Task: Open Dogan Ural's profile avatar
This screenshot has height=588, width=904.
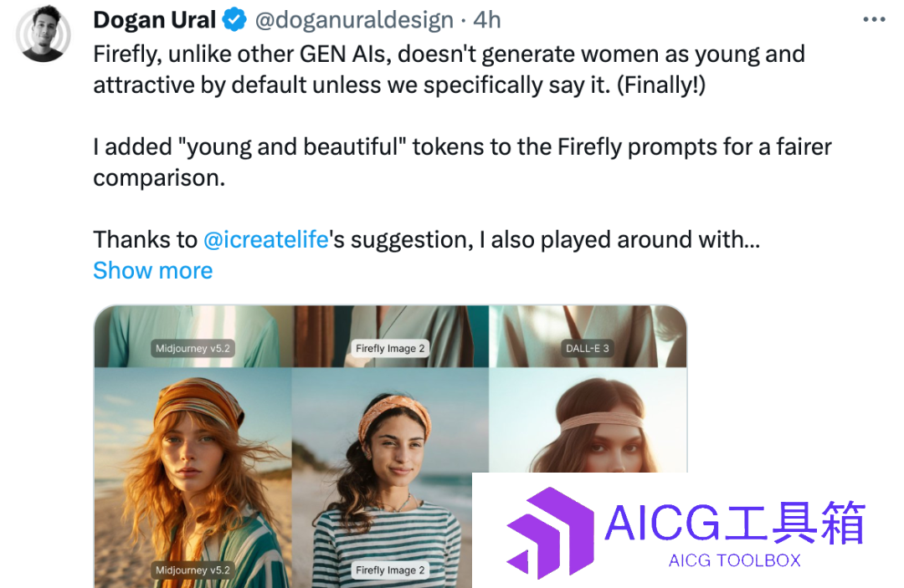Action: [x=44, y=33]
